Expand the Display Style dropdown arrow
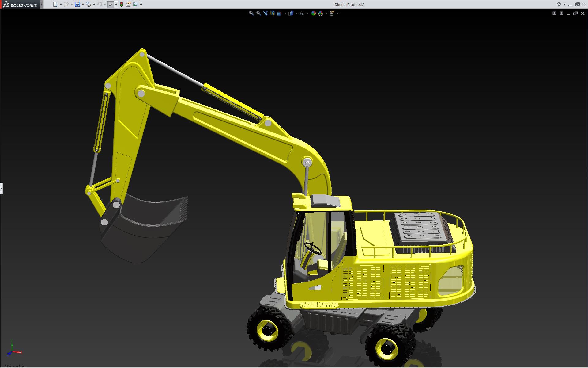Viewport: 588px width, 368px height. pos(296,13)
